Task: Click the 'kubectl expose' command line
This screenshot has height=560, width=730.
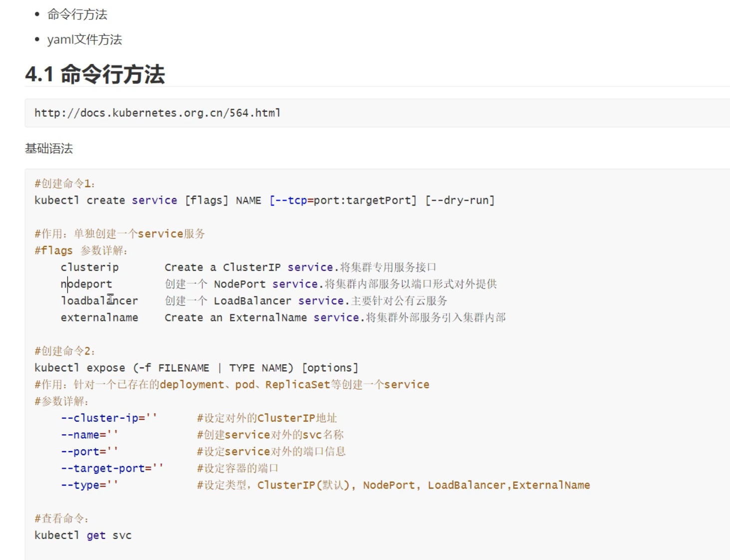Action: (x=196, y=368)
